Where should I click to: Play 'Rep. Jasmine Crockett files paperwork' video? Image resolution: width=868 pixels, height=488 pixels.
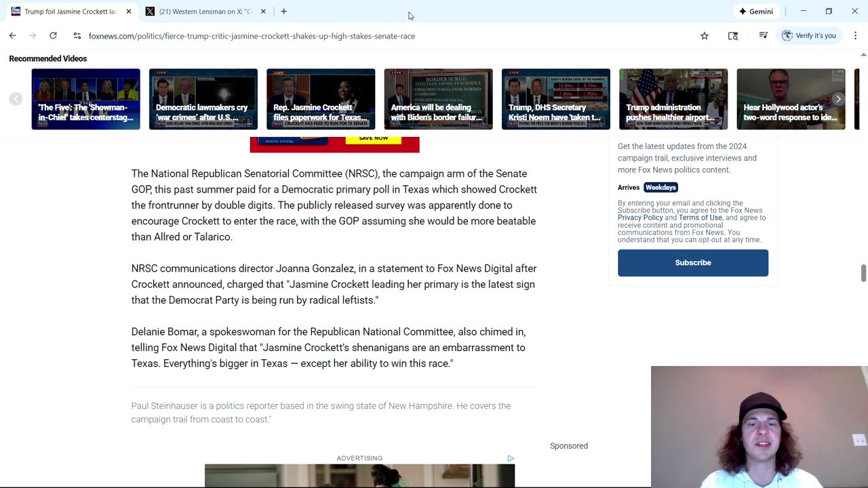[x=321, y=99]
